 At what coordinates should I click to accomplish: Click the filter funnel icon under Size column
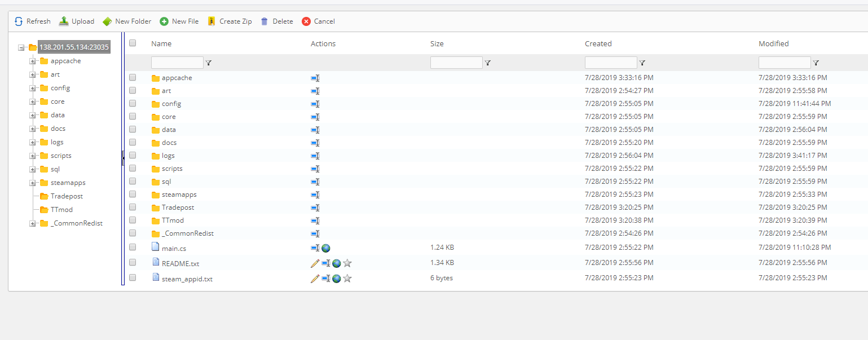tap(488, 63)
